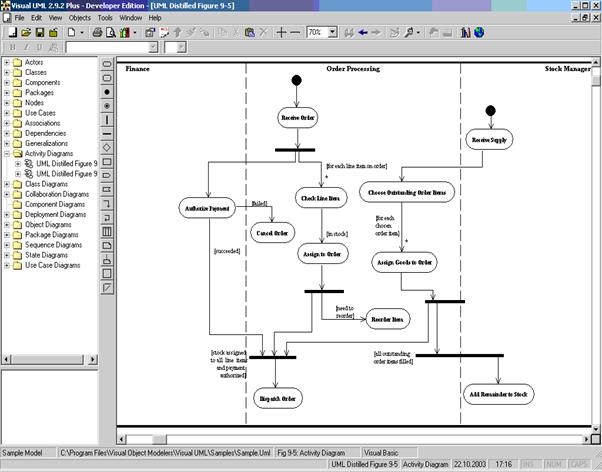This screenshot has width=602, height=472.
Task: Select the Initial State filled-circle tool
Action: pyautogui.click(x=107, y=92)
